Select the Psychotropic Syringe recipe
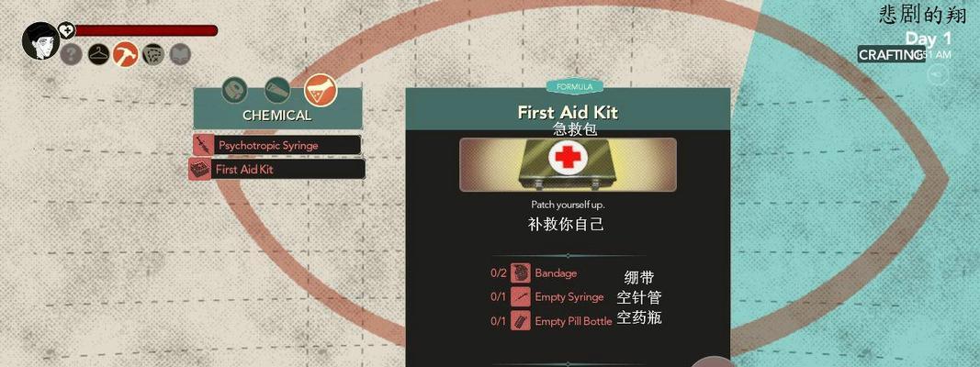Screen dimensions: 980x367 point(276,145)
